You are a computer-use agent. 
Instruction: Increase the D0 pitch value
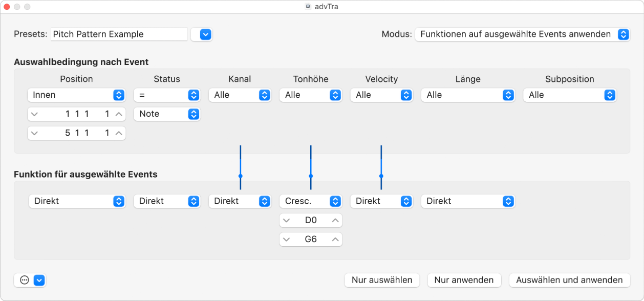pos(335,221)
